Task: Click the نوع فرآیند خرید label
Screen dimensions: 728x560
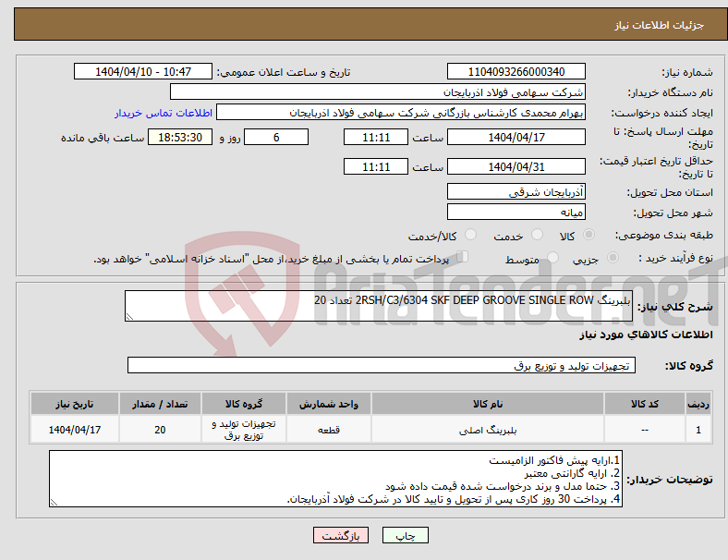Action: point(676,258)
